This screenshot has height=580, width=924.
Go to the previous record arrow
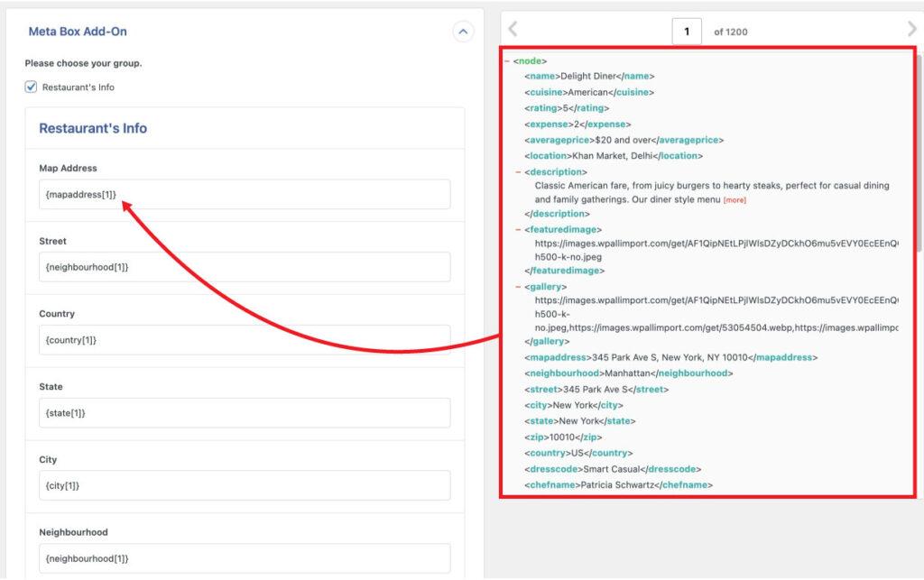click(x=512, y=30)
